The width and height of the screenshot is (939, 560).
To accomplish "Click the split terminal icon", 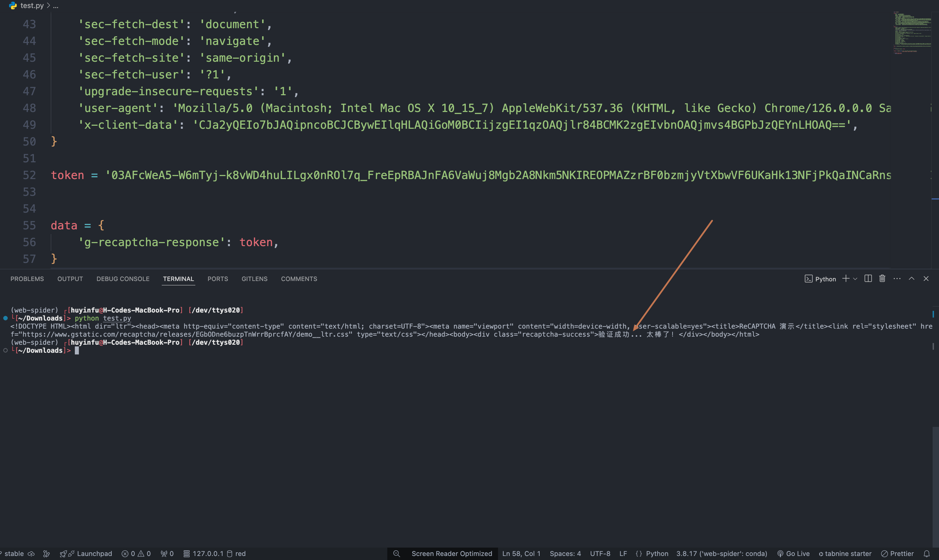I will [868, 278].
